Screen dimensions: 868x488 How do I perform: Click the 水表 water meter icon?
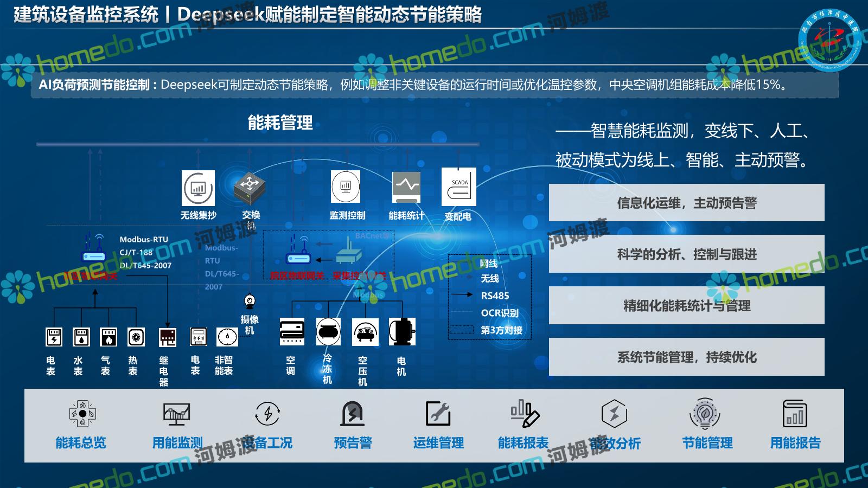pos(81,337)
